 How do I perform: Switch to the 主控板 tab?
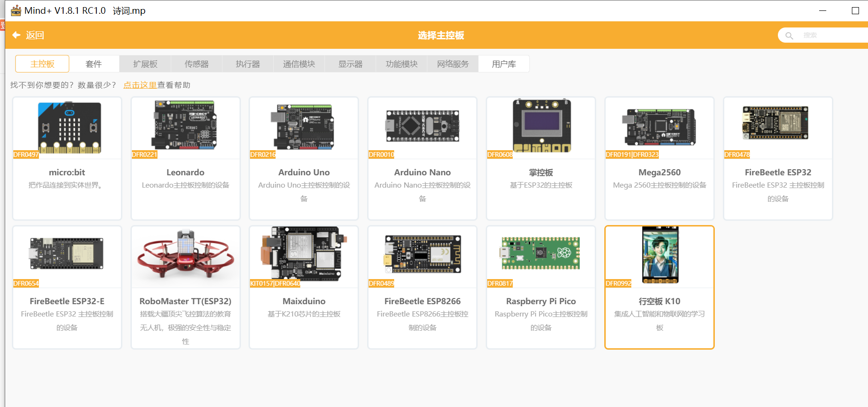pyautogui.click(x=42, y=64)
